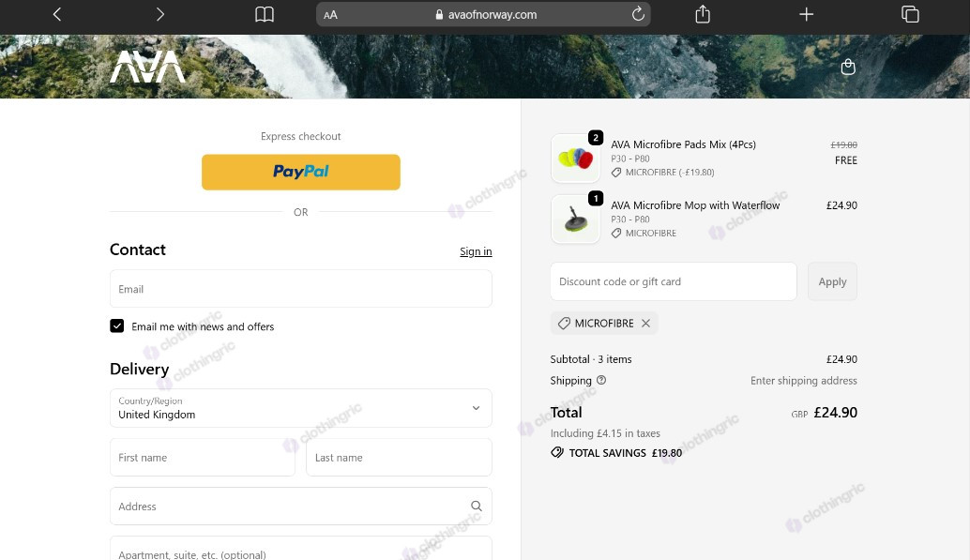The height and width of the screenshot is (560, 970).
Task: Click the 'AVA Microfibre Mop with Waterflow' title
Action: tap(695, 205)
